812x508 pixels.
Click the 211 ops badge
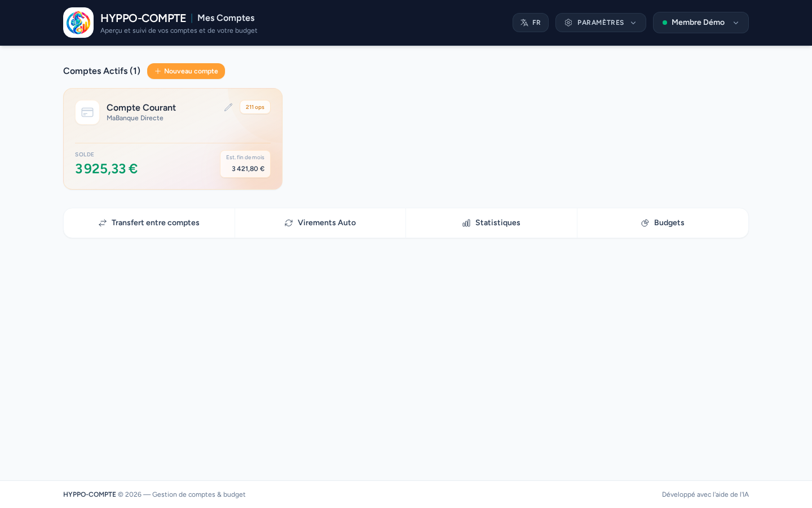[255, 107]
